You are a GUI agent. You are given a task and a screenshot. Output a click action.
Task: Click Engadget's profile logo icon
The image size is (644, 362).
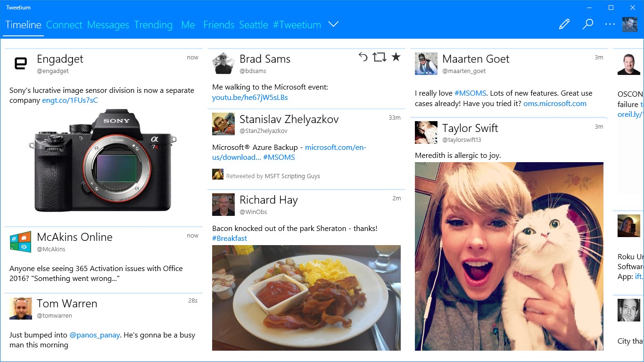(21, 64)
